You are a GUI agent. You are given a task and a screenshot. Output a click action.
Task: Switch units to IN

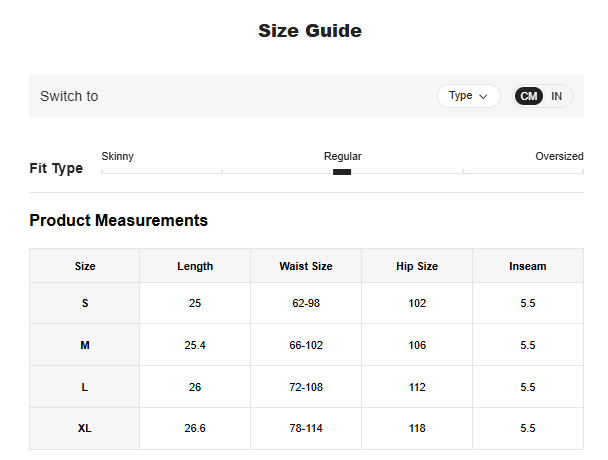pos(556,96)
